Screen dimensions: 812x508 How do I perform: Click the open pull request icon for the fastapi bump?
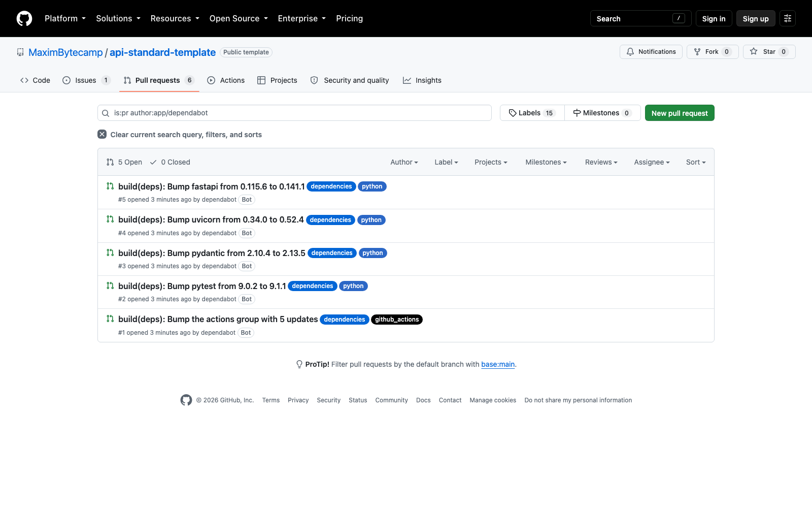pos(110,186)
